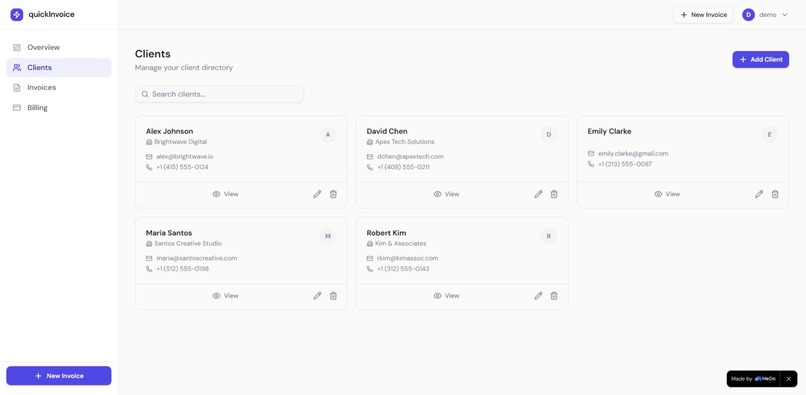
Task: Click Emily Clarke's "E" avatar circle
Action: click(770, 135)
